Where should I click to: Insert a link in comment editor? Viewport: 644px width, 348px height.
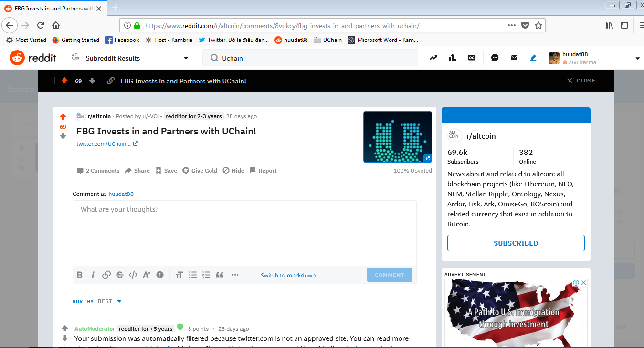(106, 275)
